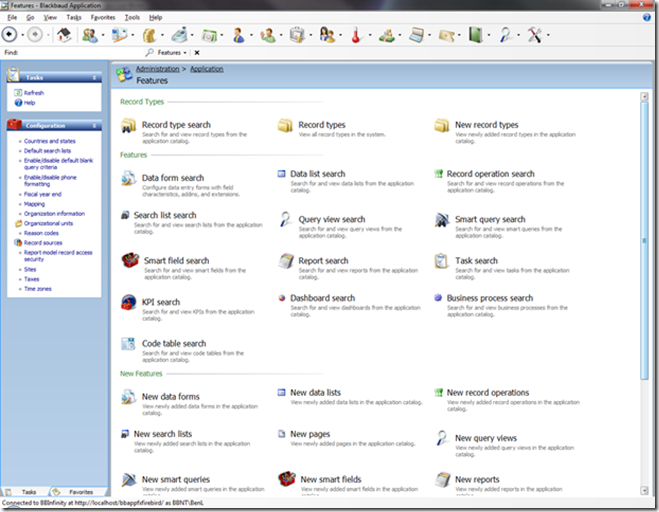Click the Home icon in the toolbar
Viewport: 659px width, 512px height.
click(x=64, y=35)
